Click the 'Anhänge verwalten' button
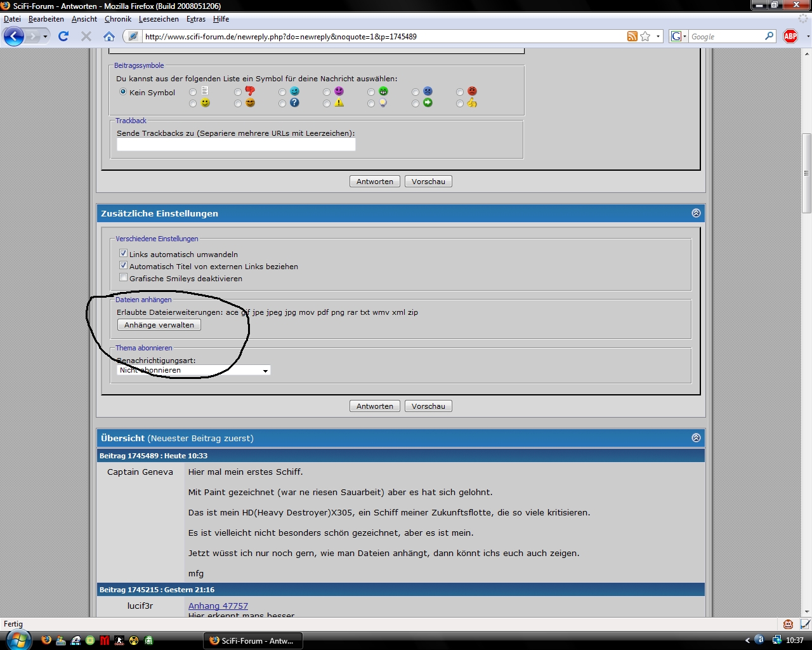Image resolution: width=812 pixels, height=650 pixels. 159,325
